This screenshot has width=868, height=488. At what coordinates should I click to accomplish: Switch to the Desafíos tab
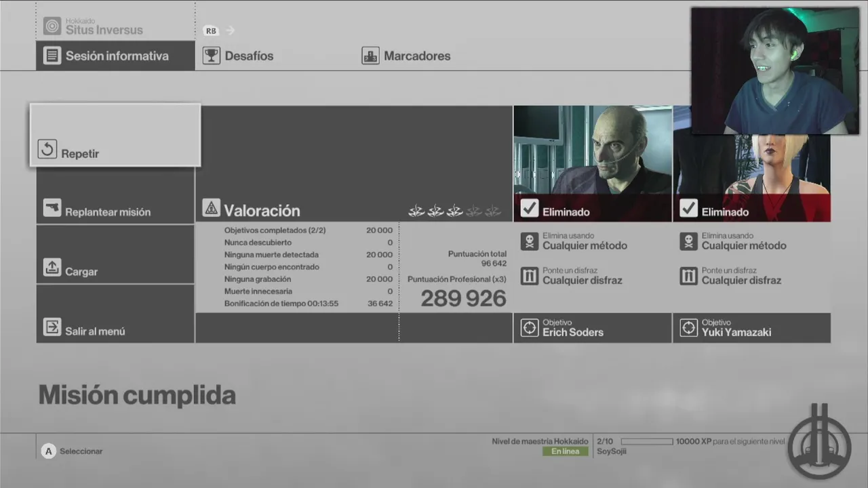[239, 56]
